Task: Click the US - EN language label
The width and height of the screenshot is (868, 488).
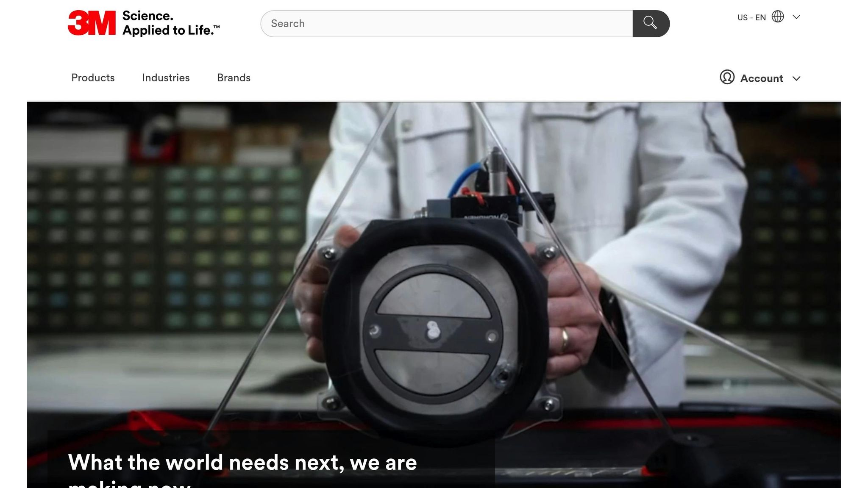Action: click(x=751, y=17)
